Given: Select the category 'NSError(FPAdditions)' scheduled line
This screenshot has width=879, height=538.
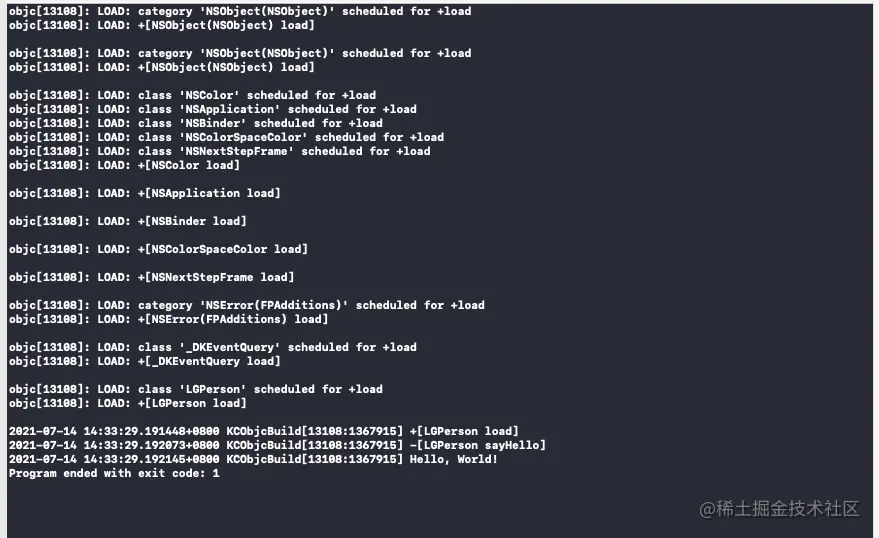Looking at the screenshot, I should [247, 305].
